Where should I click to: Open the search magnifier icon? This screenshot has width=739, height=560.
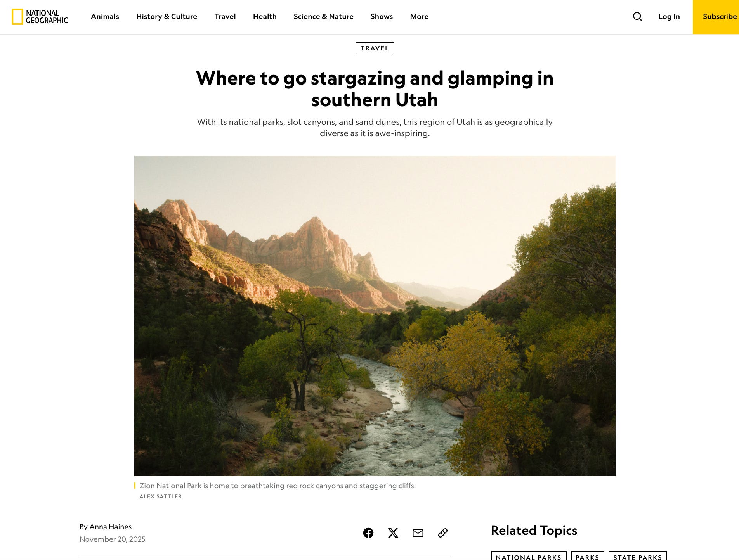point(637,17)
